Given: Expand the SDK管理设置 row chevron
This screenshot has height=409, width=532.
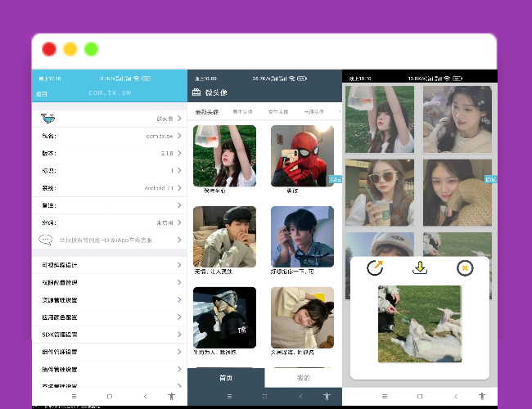Looking at the screenshot, I should (x=179, y=335).
